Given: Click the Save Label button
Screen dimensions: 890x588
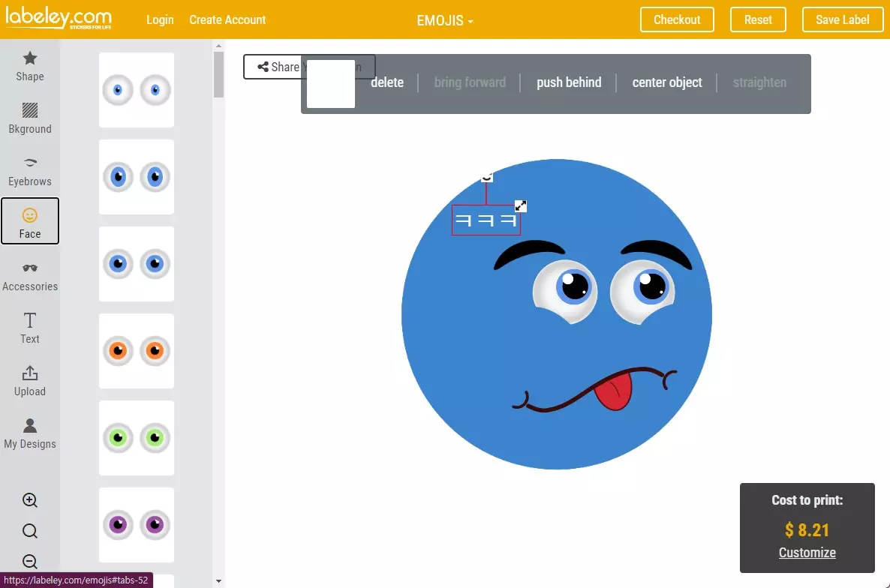Looking at the screenshot, I should click(842, 19).
